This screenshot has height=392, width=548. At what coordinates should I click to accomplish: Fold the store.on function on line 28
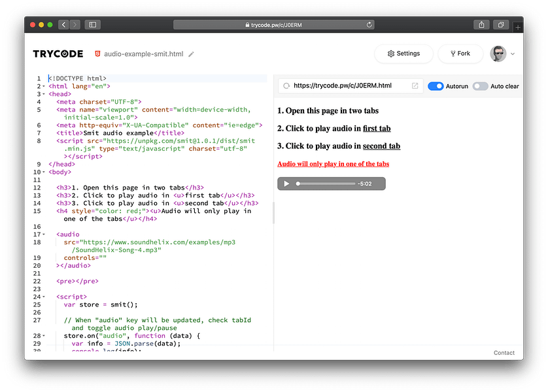point(44,336)
